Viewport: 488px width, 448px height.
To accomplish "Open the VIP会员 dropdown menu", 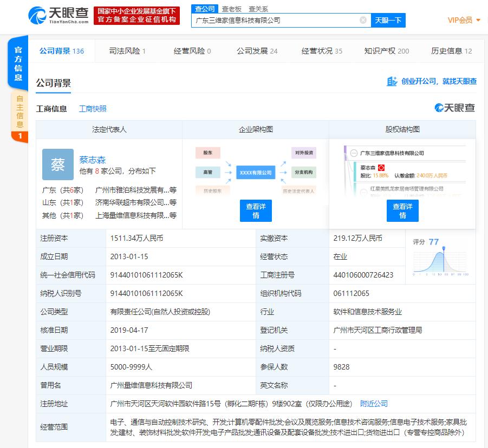I will click(x=464, y=20).
